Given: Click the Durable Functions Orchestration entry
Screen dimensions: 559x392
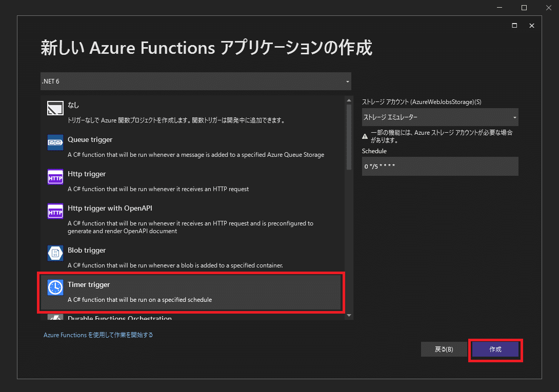Looking at the screenshot, I should point(120,318).
